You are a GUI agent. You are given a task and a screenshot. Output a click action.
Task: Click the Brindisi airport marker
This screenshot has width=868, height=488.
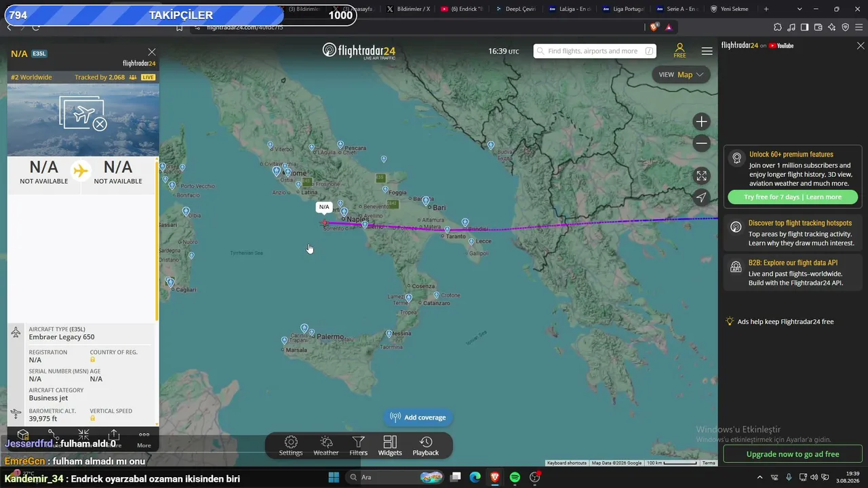[465, 222]
